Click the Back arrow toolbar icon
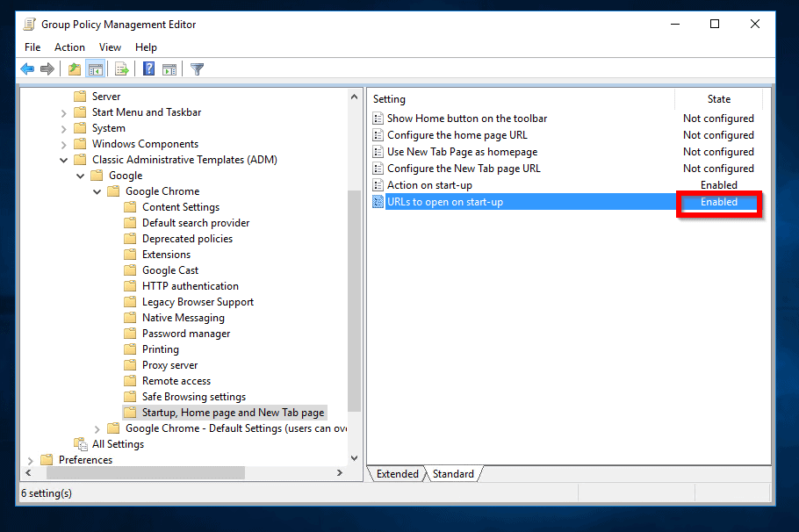This screenshot has height=532, width=799. pos(27,69)
